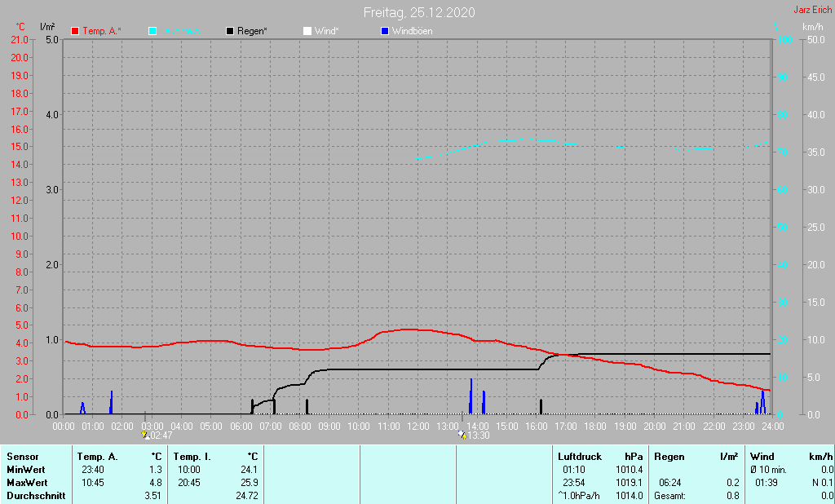Select the 'Wind*' legend label
835x504 pixels.
click(x=326, y=31)
